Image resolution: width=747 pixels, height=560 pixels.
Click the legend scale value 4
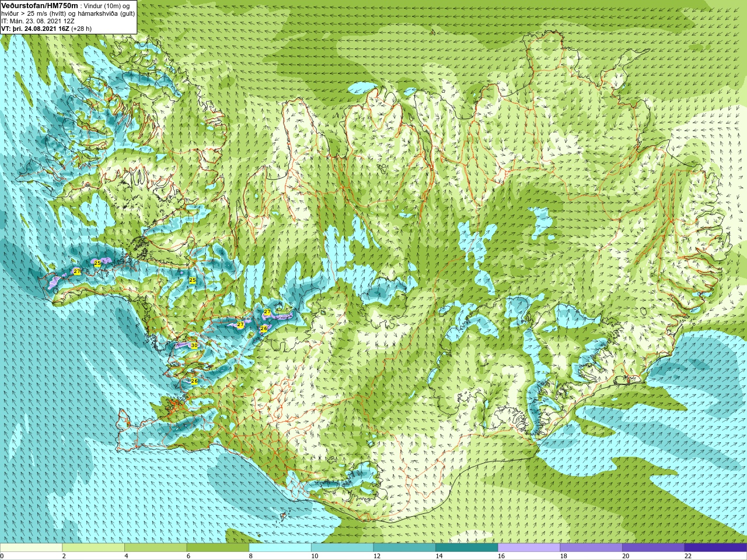126,556
